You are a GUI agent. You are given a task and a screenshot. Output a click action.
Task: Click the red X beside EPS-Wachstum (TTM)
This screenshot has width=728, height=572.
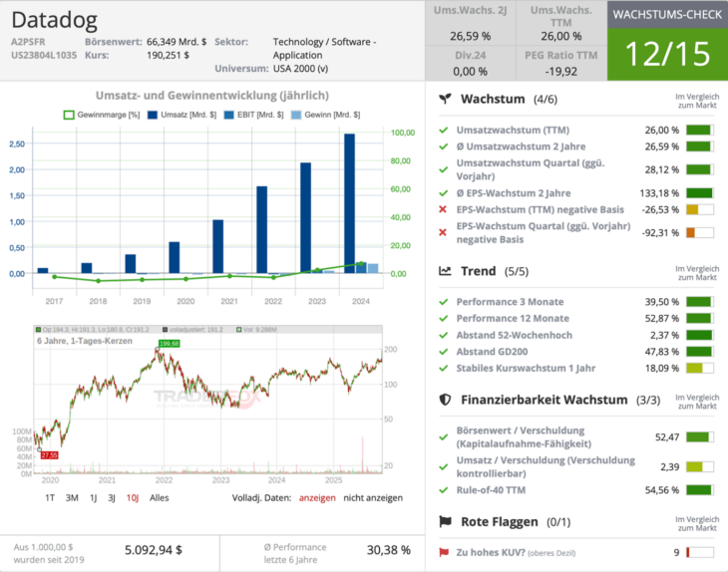[443, 209]
